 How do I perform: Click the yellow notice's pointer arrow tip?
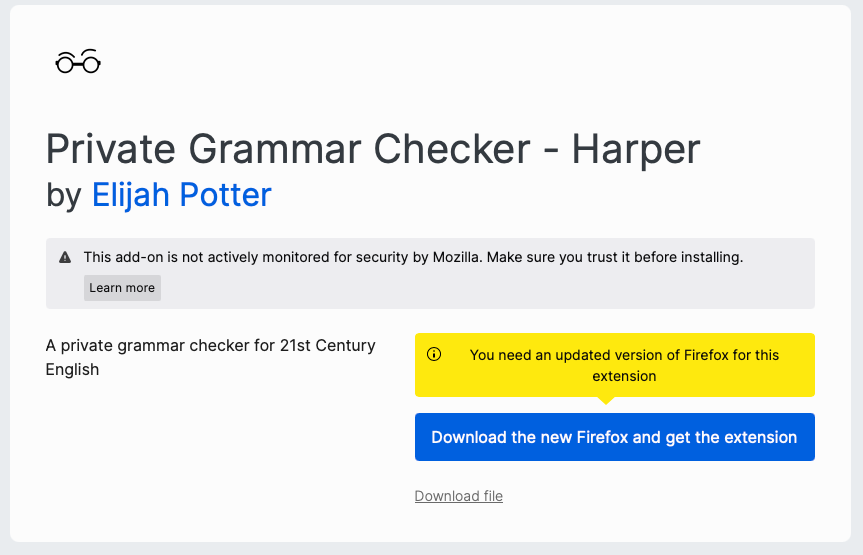(605, 401)
